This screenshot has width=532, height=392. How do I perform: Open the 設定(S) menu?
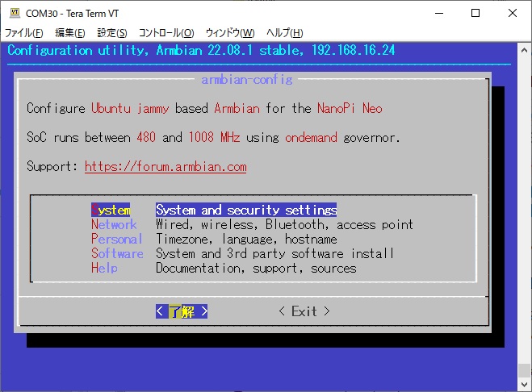112,33
